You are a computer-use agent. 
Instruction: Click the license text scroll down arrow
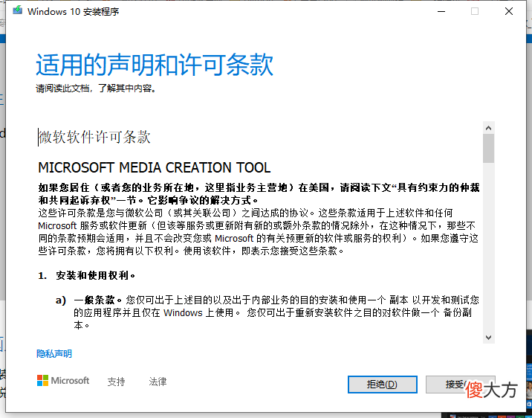[489, 338]
